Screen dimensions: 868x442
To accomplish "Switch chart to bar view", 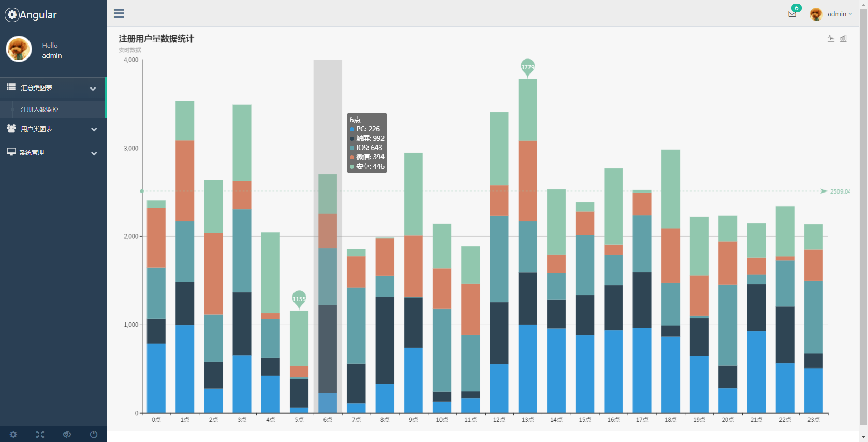I will (x=843, y=38).
